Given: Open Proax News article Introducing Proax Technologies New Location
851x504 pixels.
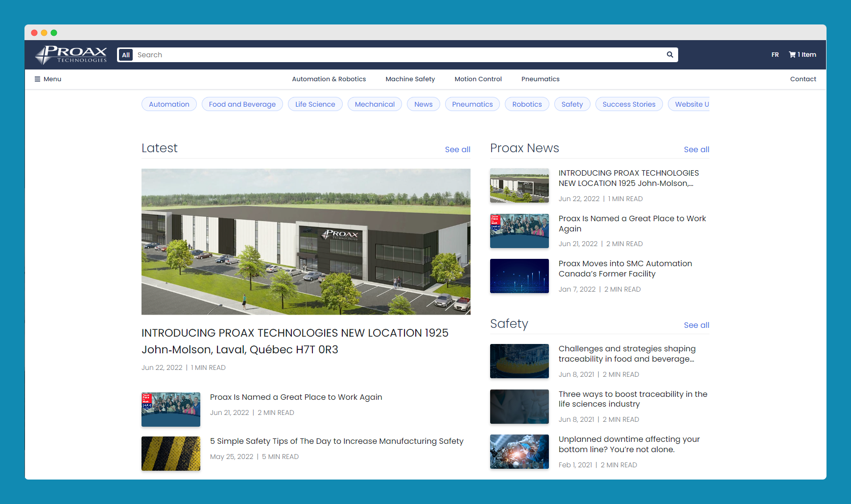Looking at the screenshot, I should tap(629, 178).
